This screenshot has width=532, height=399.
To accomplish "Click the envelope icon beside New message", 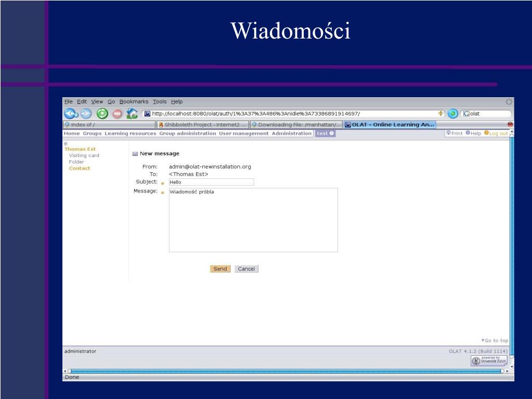I will 135,153.
